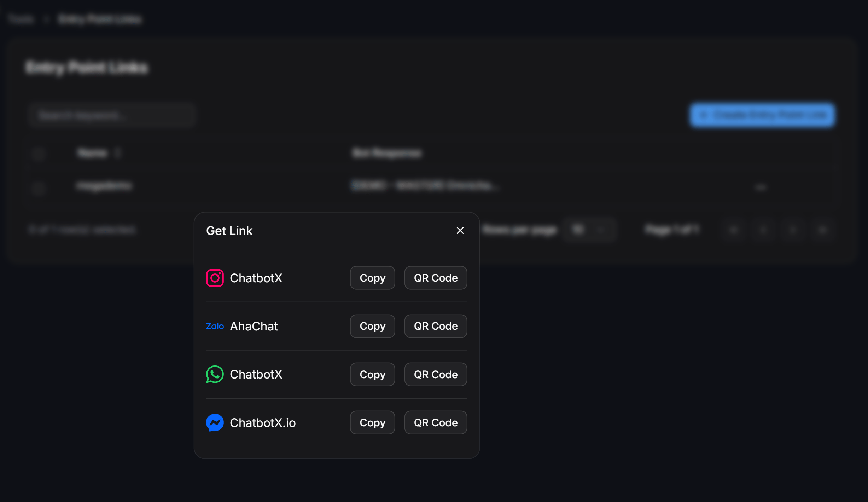Focus the blurred search keywords field
Screen dimensions: 868x502
click(x=111, y=115)
